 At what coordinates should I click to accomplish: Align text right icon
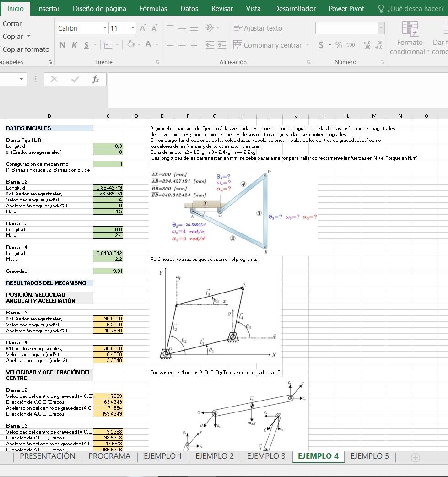point(194,45)
